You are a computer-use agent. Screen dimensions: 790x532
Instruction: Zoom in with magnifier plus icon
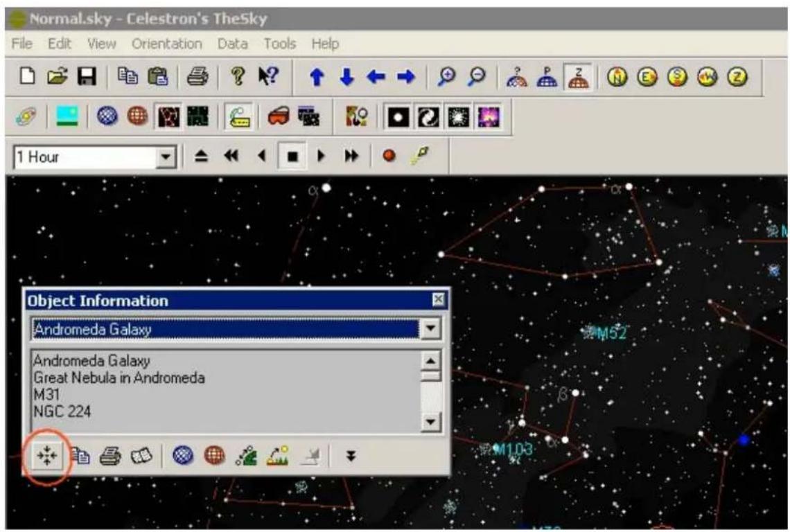[446, 77]
